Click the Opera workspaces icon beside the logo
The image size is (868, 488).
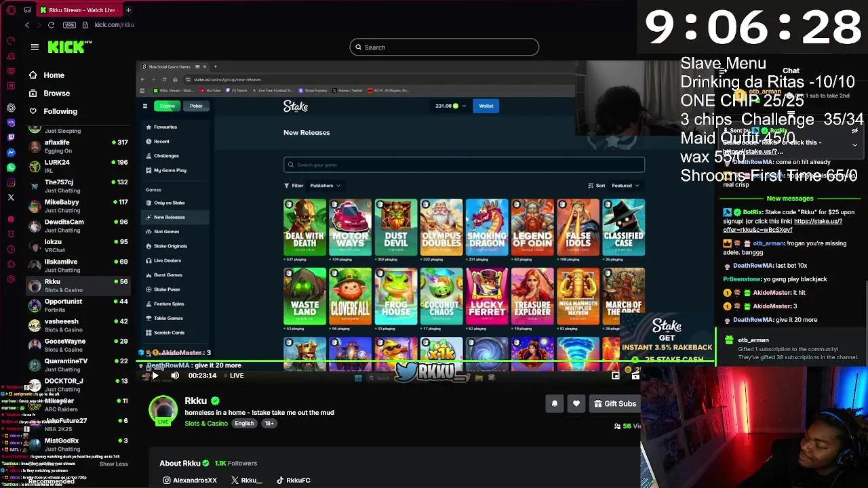click(x=27, y=10)
